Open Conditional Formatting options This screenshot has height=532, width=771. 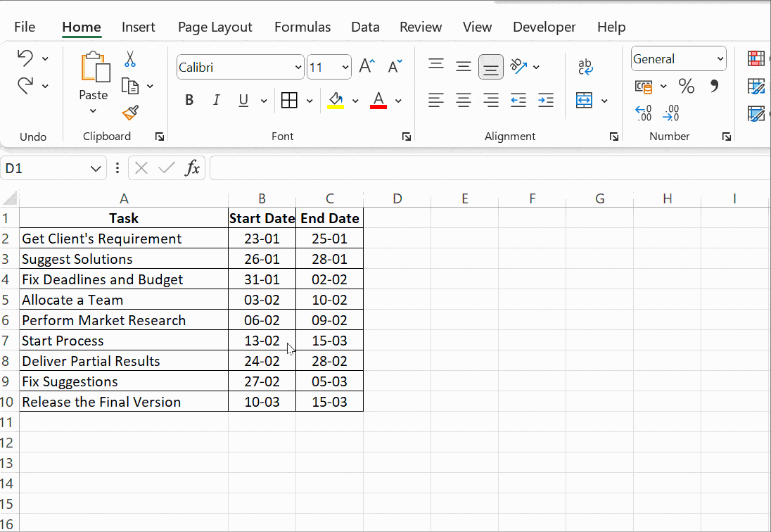click(x=756, y=59)
